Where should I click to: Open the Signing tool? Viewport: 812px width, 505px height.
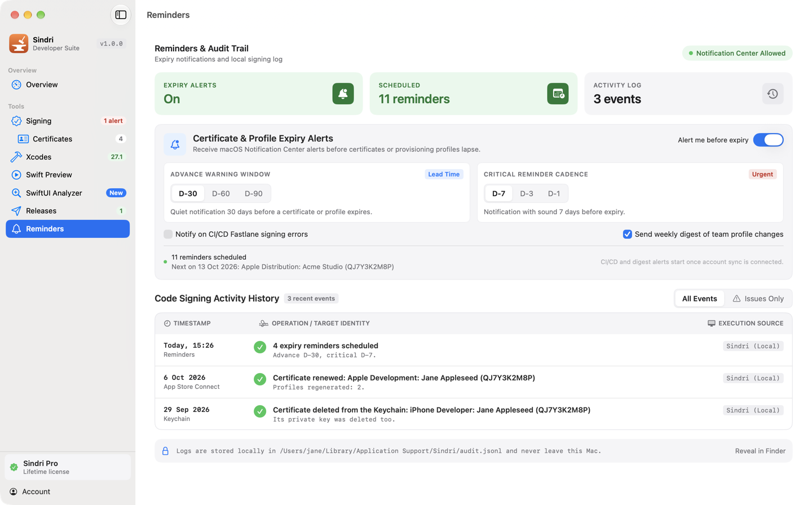coord(68,121)
